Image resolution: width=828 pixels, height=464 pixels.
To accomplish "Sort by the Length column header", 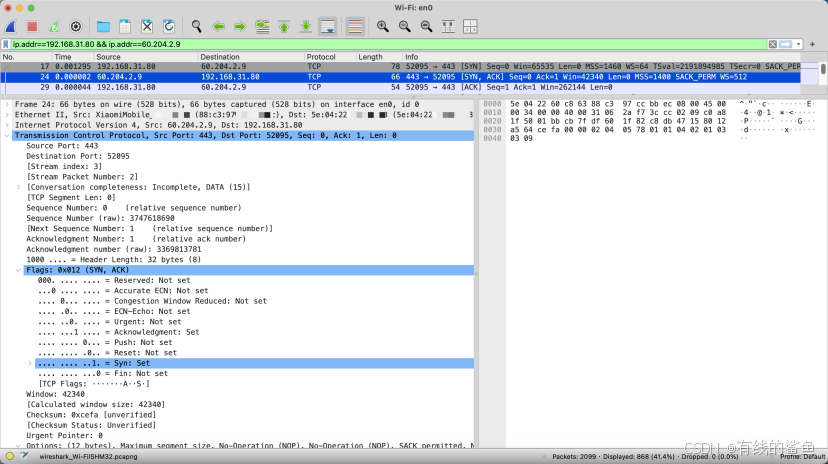I will (379, 56).
